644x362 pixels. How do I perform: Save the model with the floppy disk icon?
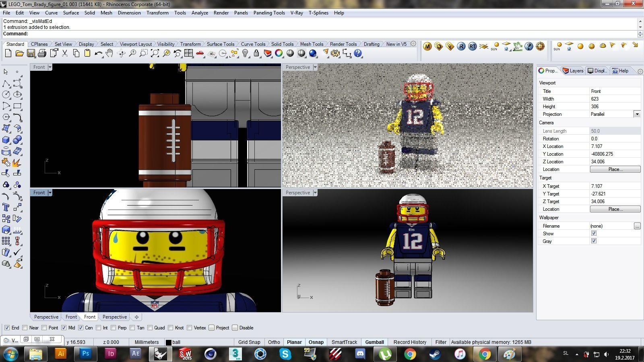tap(31, 53)
